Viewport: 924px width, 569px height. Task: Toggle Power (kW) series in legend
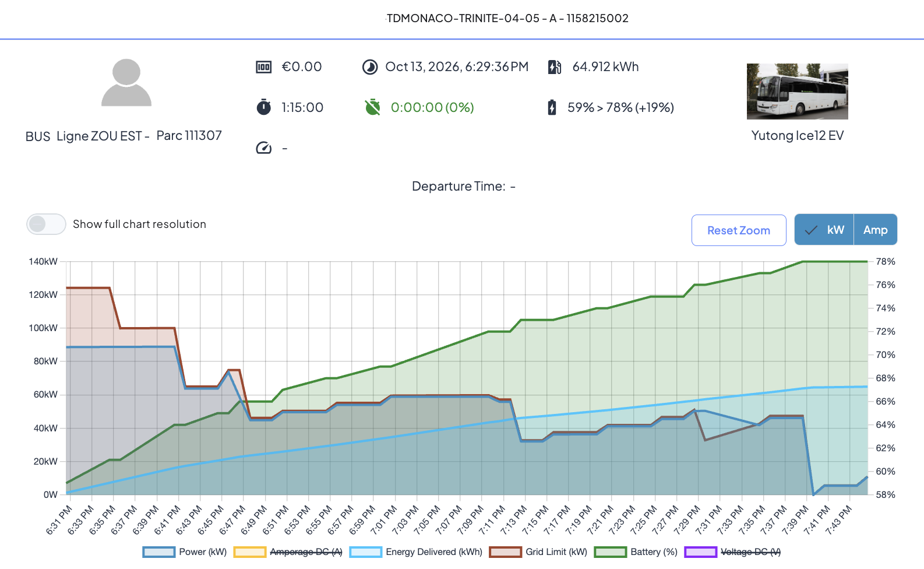pyautogui.click(x=185, y=552)
